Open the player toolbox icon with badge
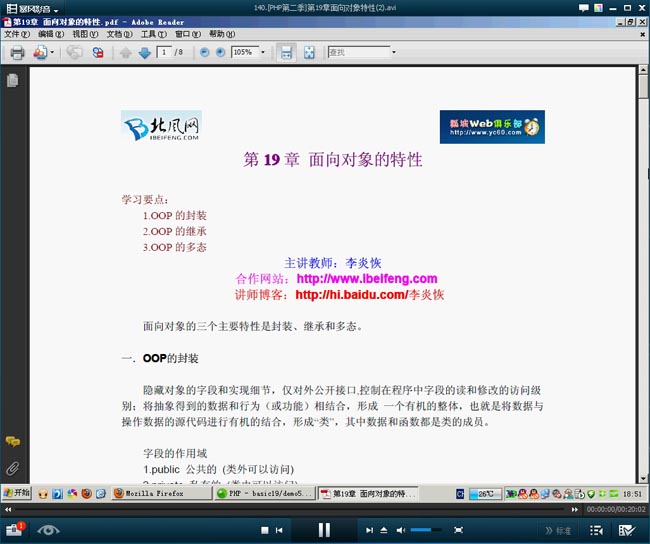The image size is (650, 544). click(x=14, y=529)
